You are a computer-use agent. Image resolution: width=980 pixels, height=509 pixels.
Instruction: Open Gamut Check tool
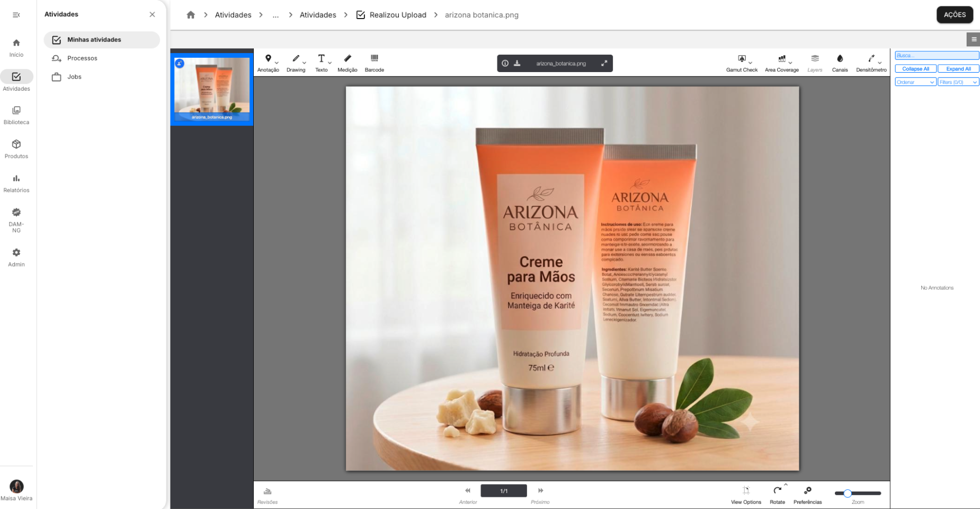(742, 63)
